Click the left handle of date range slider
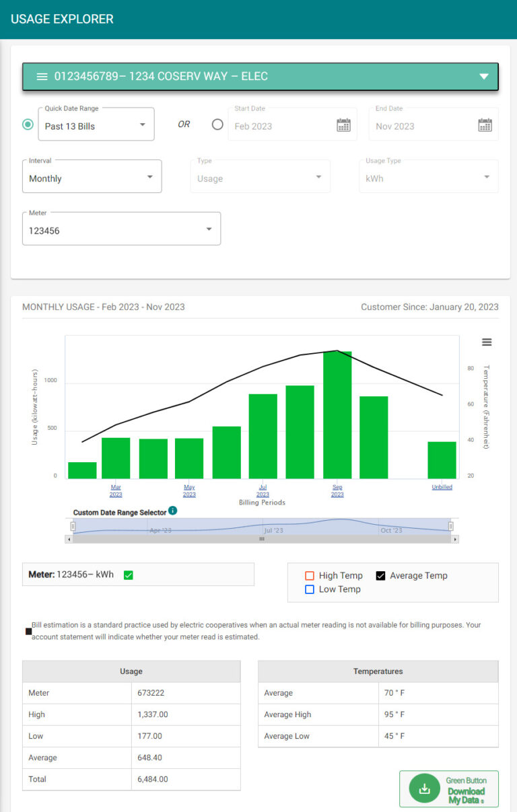The width and height of the screenshot is (517, 812). [x=73, y=526]
